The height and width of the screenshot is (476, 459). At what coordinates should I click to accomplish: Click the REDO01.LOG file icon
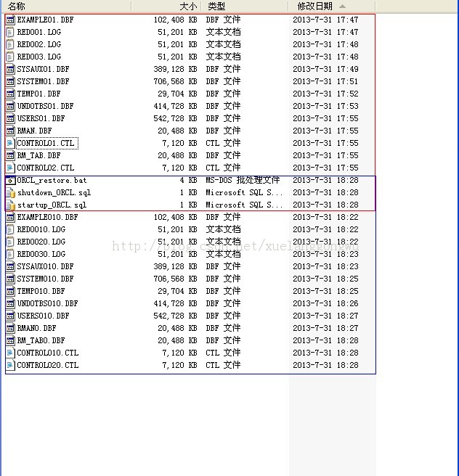click(10, 32)
